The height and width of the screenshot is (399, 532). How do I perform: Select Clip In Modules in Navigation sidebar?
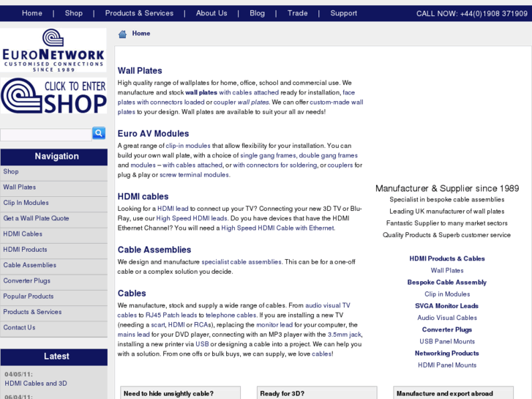(53, 203)
